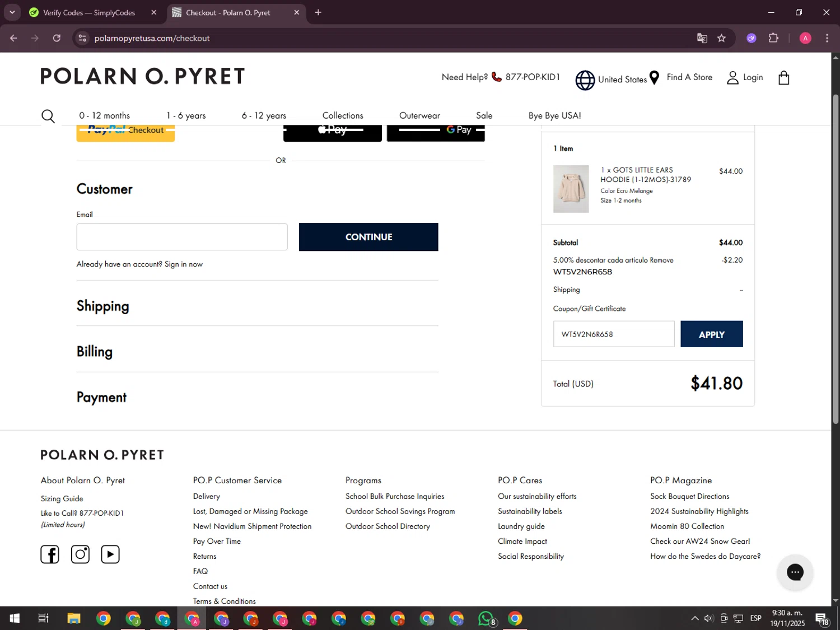
Task: Click the hoodie product thumbnail
Action: point(571,189)
